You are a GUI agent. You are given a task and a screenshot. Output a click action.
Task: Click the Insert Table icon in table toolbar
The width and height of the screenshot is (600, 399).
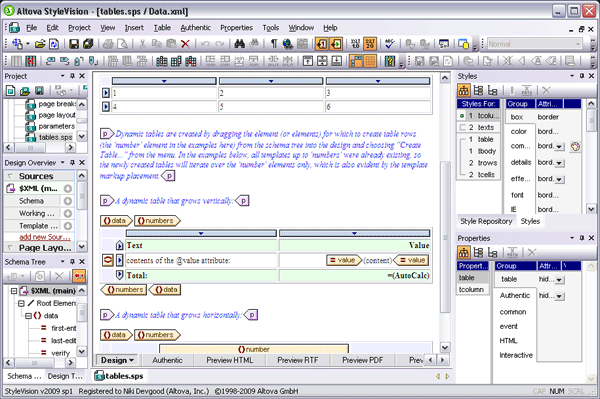coord(16,61)
